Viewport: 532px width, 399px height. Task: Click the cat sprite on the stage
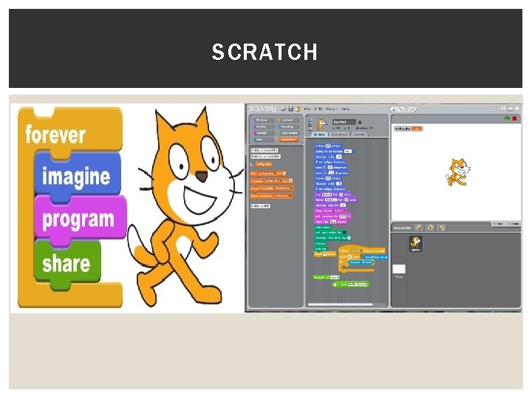pyautogui.click(x=457, y=172)
